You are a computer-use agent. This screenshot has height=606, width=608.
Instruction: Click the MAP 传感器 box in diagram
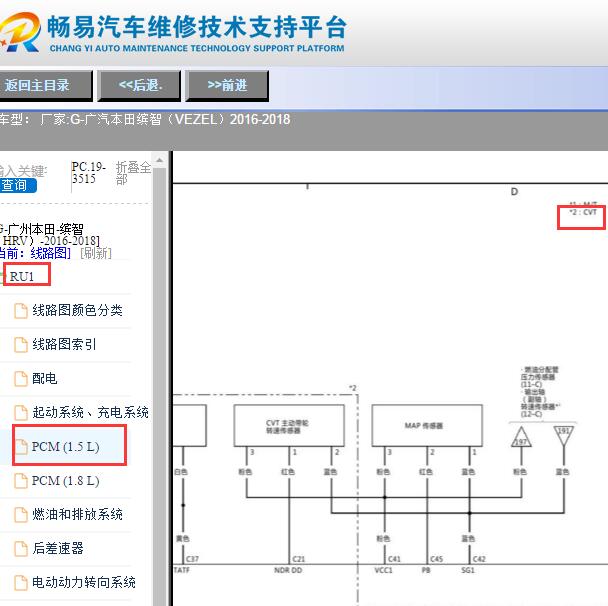(x=427, y=425)
